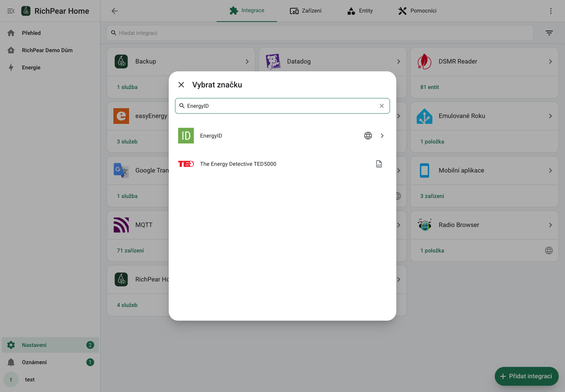Open the 3 zařízení link

coord(432,196)
